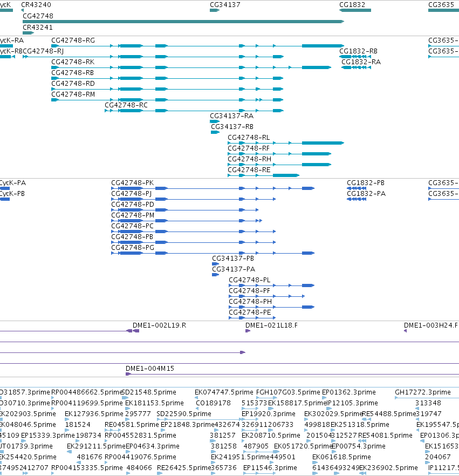Image resolution: width=459 pixels, height=476 pixels.
Task: Click protein CG1832-PA label
Action: 366,194
